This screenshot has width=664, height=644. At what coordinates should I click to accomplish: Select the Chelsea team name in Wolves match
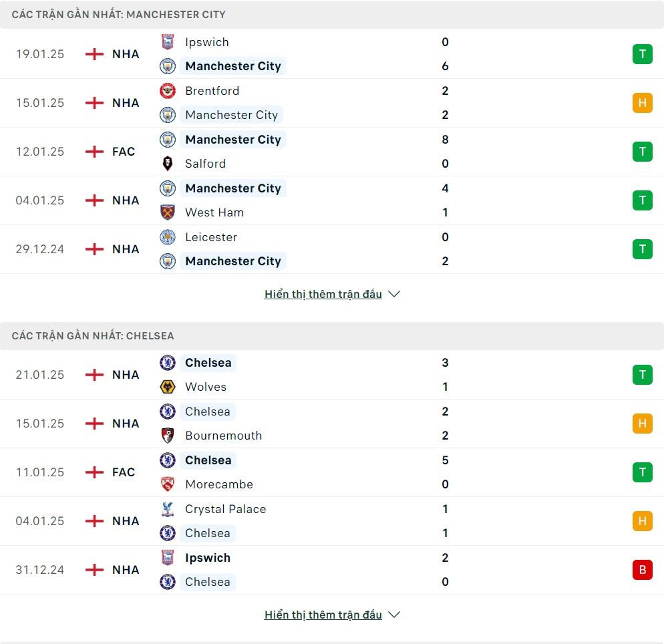click(x=208, y=363)
